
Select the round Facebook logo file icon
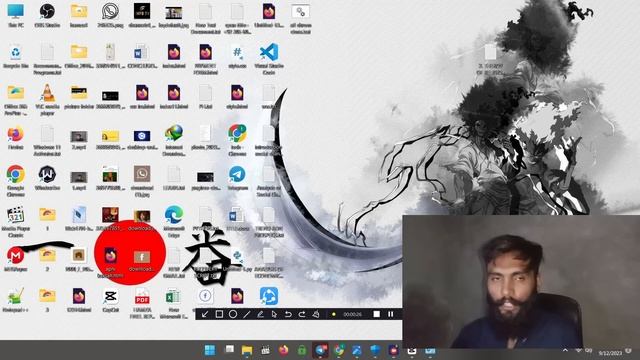coord(205,296)
